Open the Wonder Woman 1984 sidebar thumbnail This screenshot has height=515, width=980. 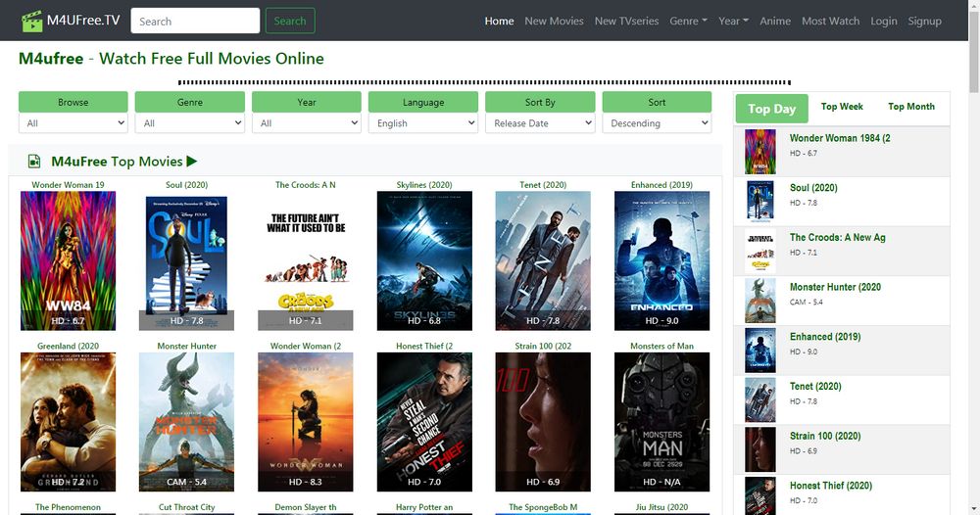760,152
